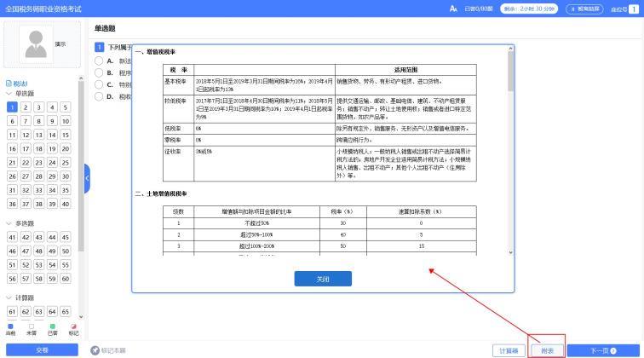
Task: Click the mark-question flag icon
Action: coord(95,350)
